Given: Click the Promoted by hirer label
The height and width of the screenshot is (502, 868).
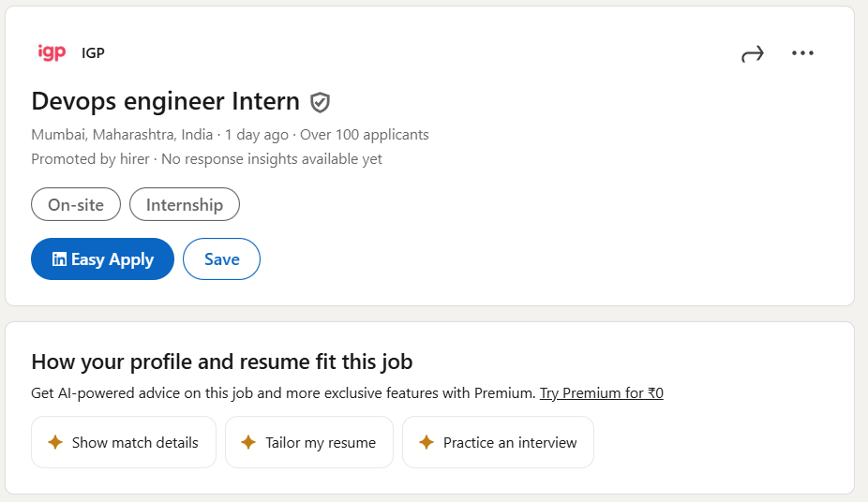Looking at the screenshot, I should click(x=90, y=159).
